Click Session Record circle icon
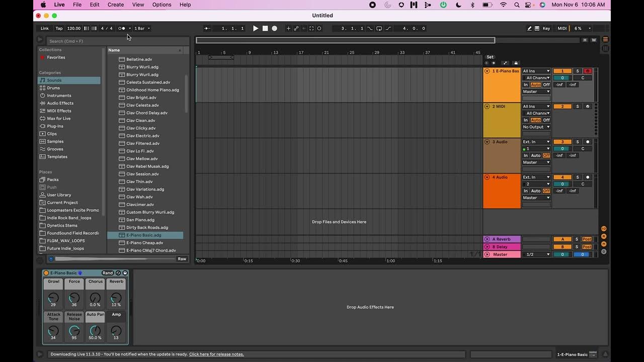 tap(319, 29)
